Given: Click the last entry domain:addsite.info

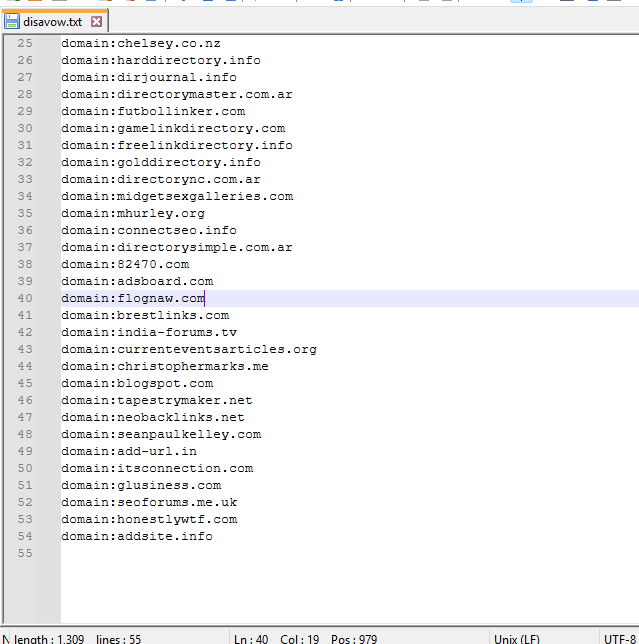Looking at the screenshot, I should click(x=137, y=536).
